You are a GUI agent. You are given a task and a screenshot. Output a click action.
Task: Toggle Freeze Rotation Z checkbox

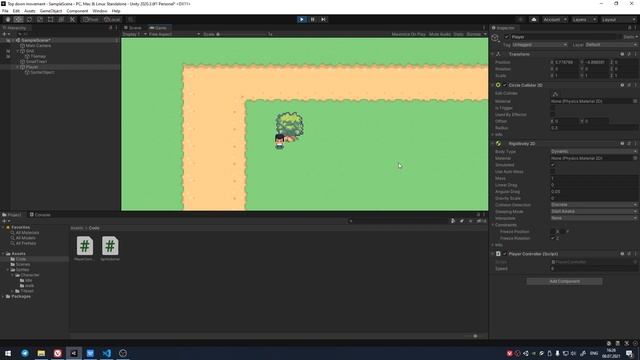coord(553,238)
